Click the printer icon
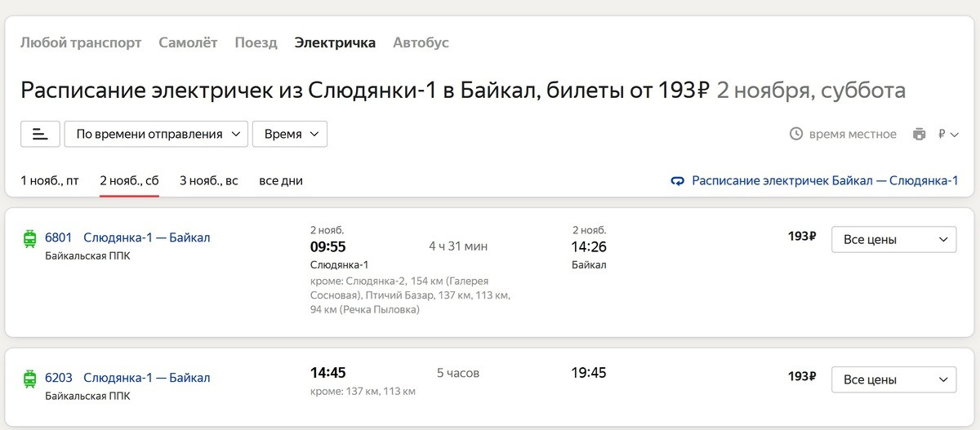This screenshot has width=980, height=430. (920, 135)
